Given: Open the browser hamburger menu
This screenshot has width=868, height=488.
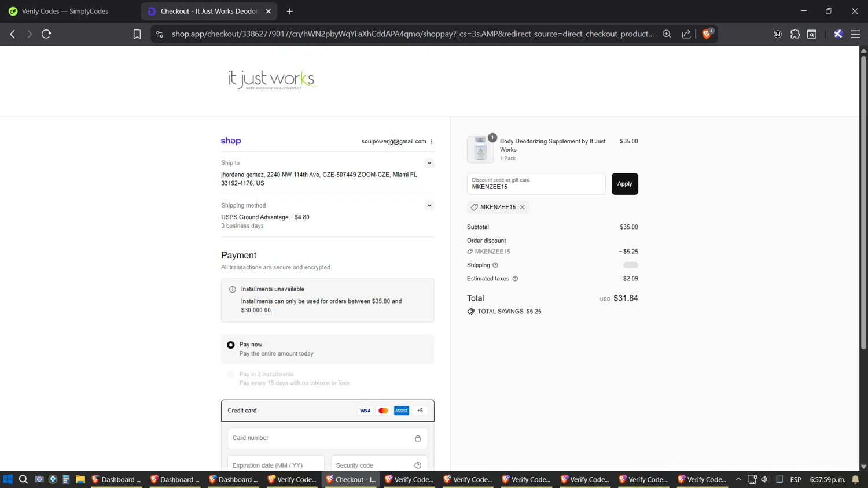Looking at the screenshot, I should [x=855, y=34].
